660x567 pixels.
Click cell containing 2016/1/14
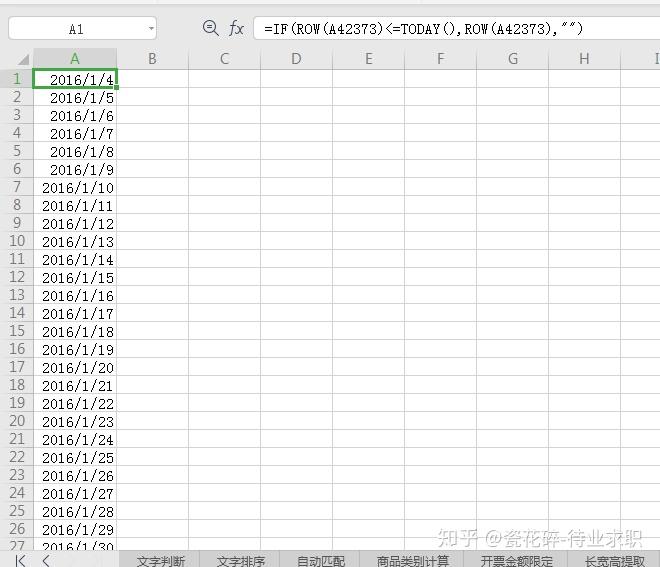coord(75,259)
